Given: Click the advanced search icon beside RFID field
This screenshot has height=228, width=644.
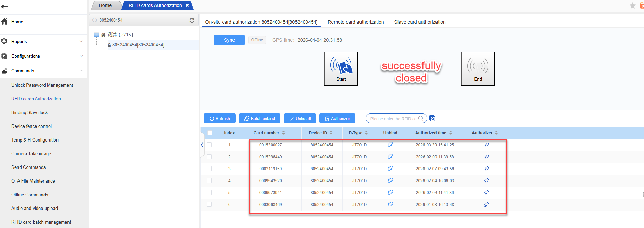Looking at the screenshot, I should click(x=432, y=118).
